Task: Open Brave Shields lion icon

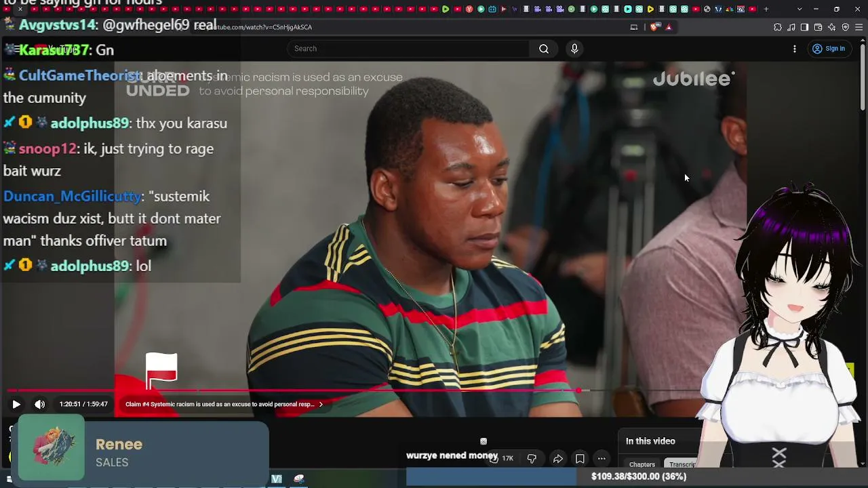Action: pos(654,27)
